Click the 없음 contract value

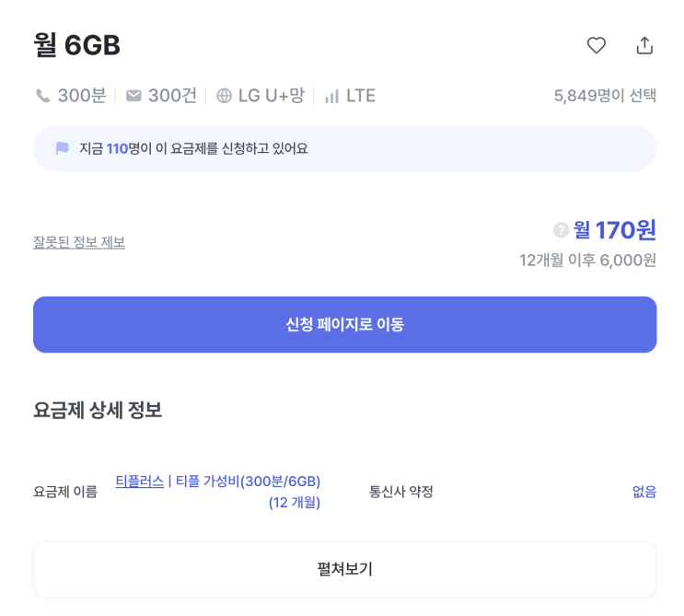pyautogui.click(x=644, y=492)
